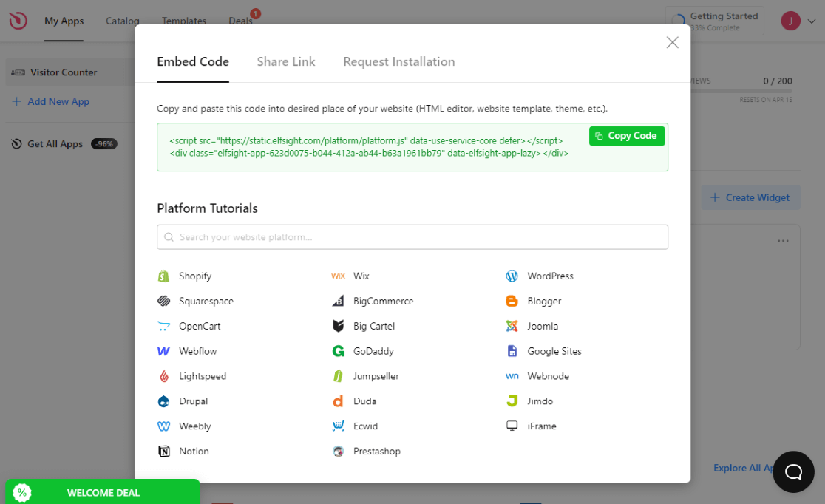Select the Joomla platform icon
The height and width of the screenshot is (504, 825).
[512, 326]
